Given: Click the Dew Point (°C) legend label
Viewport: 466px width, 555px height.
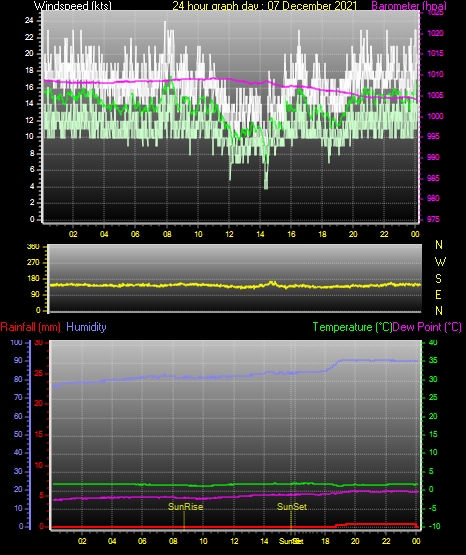Looking at the screenshot, I should click(x=427, y=327).
